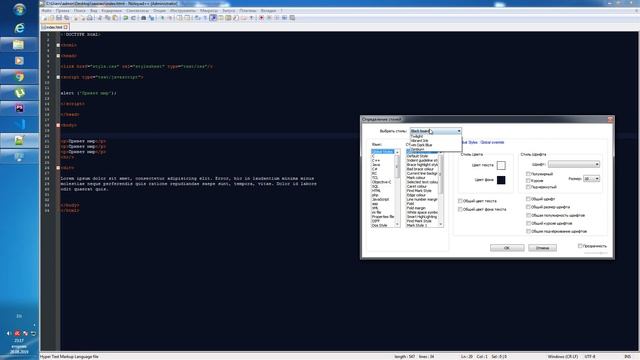Check the Курсив (italic) checkbox
This screenshot has width=640, height=360.
point(528,180)
